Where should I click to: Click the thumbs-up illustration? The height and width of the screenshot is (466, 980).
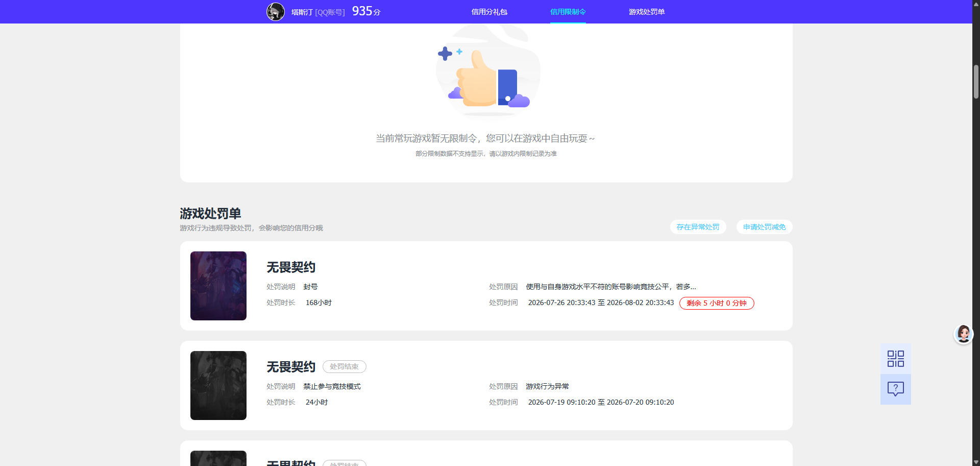pyautogui.click(x=487, y=72)
